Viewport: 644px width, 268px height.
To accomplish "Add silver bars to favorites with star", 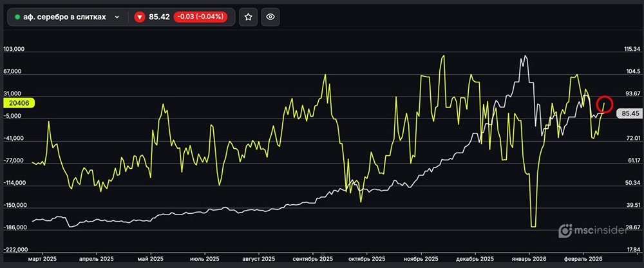I will 249,17.
